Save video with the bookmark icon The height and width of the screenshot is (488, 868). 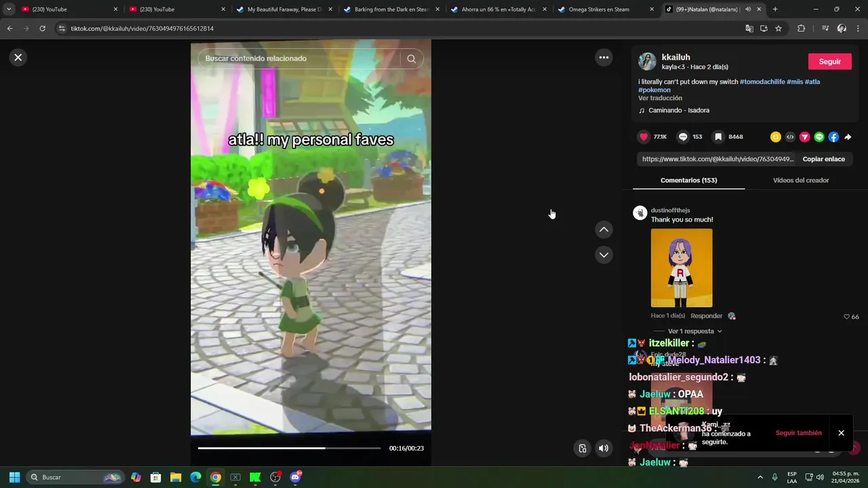[718, 137]
